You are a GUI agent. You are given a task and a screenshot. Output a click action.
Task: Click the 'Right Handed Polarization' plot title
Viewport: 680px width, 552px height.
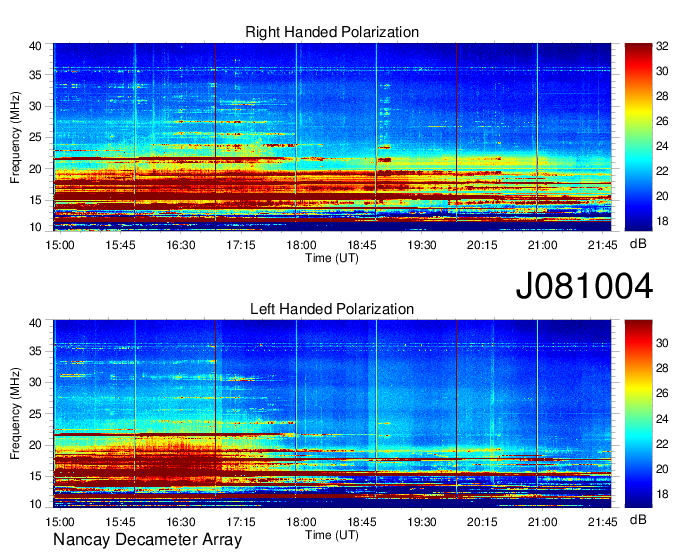click(332, 32)
